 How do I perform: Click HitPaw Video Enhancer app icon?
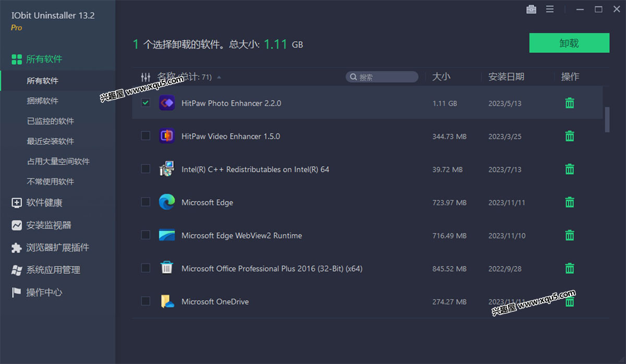(167, 136)
